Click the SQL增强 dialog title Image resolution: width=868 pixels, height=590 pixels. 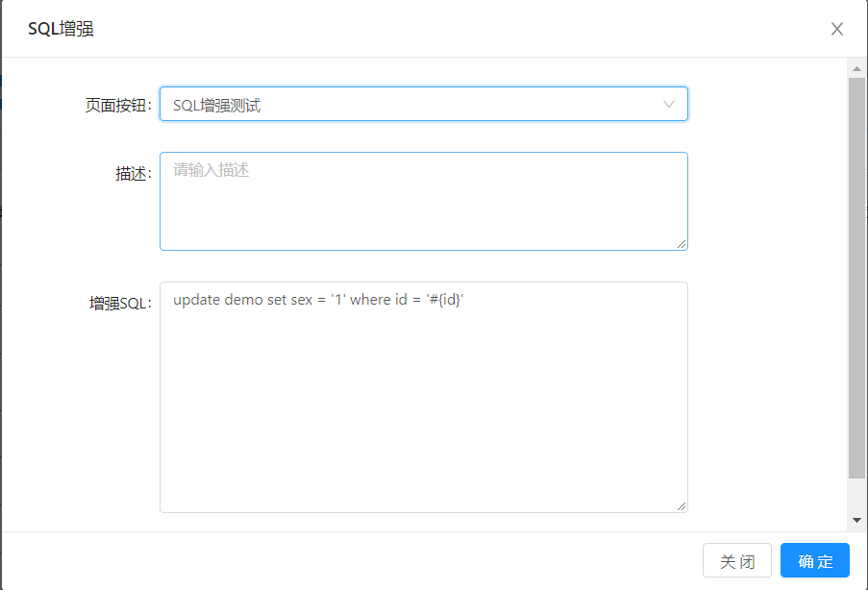(x=61, y=28)
